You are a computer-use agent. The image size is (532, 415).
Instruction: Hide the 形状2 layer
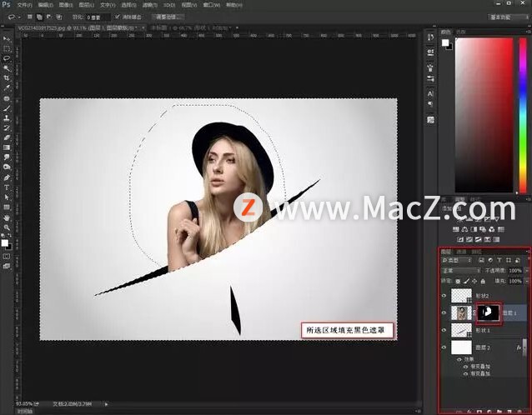pyautogui.click(x=444, y=296)
